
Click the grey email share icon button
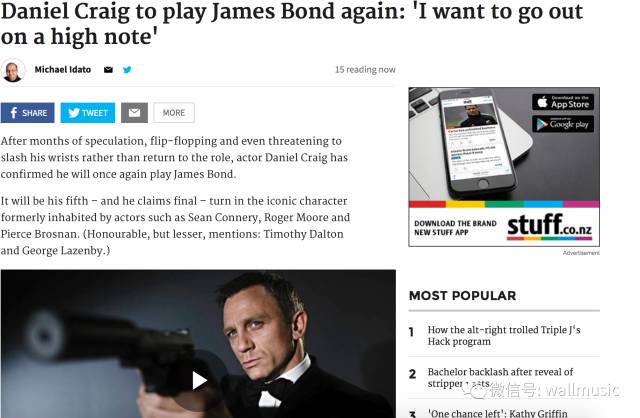click(134, 113)
